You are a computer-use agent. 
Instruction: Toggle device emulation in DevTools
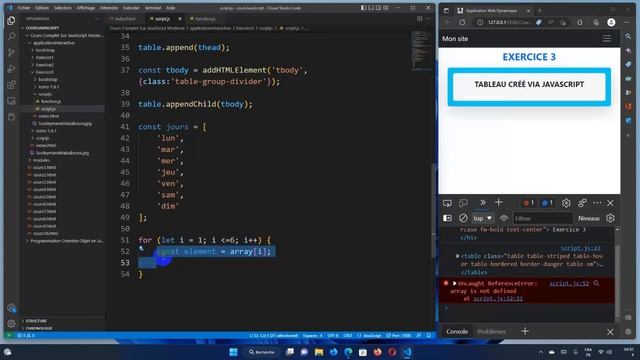pyautogui.click(x=463, y=203)
